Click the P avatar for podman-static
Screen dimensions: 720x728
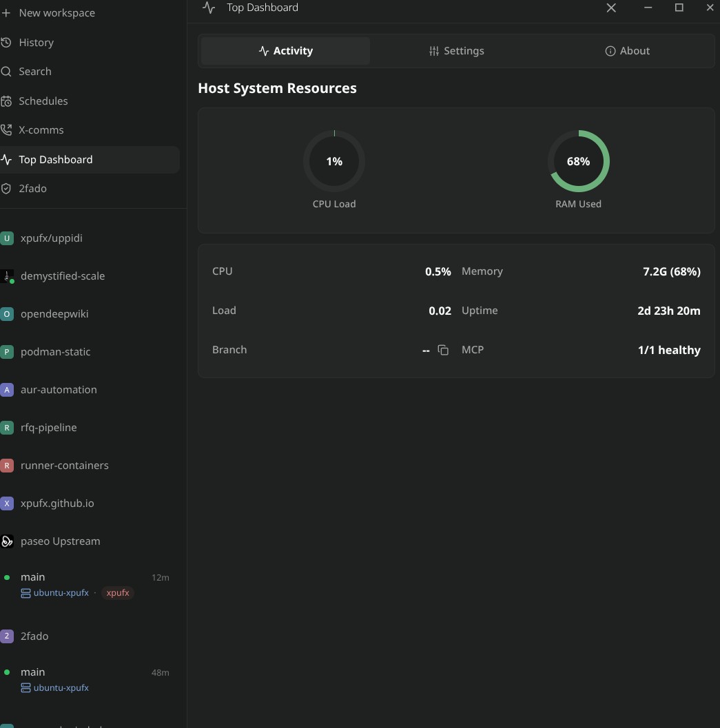click(x=6, y=352)
